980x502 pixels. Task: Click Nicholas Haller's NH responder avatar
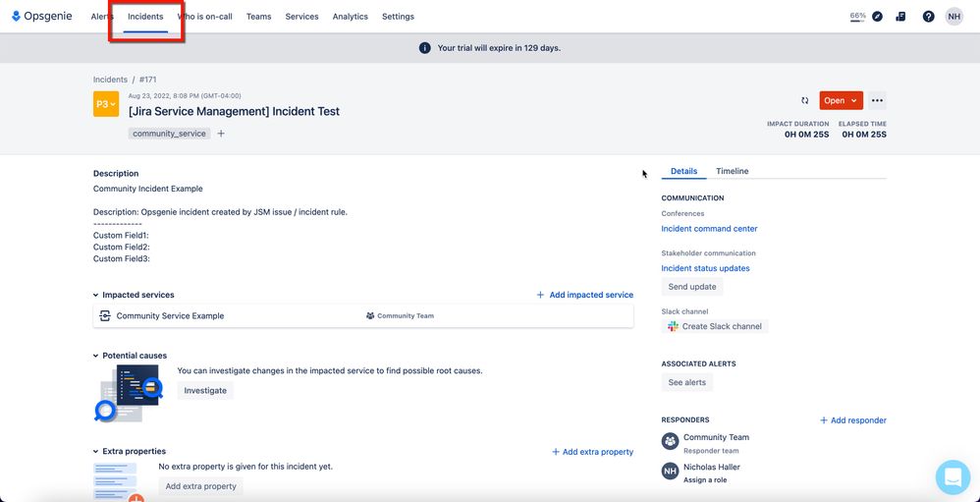click(670, 472)
